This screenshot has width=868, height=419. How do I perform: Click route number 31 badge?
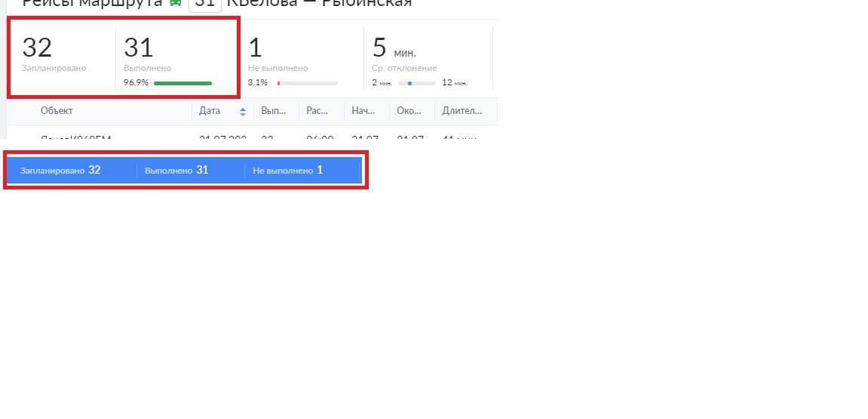pos(204,3)
